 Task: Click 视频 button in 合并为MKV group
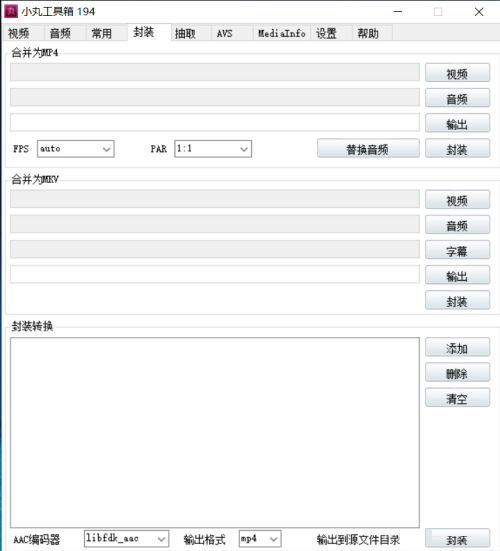point(457,200)
